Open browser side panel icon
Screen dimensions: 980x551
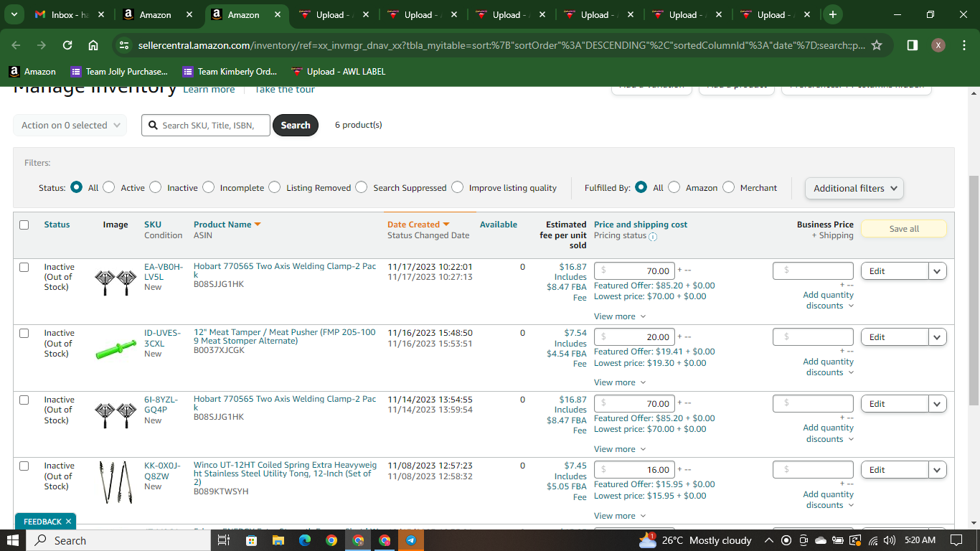click(x=912, y=45)
